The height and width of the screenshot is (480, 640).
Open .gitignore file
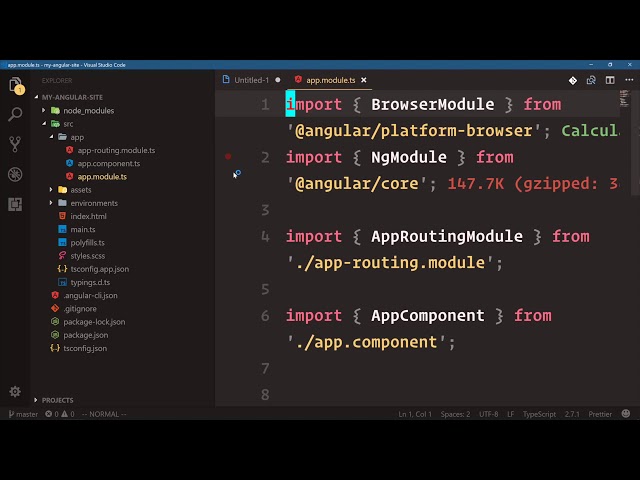tap(80, 309)
